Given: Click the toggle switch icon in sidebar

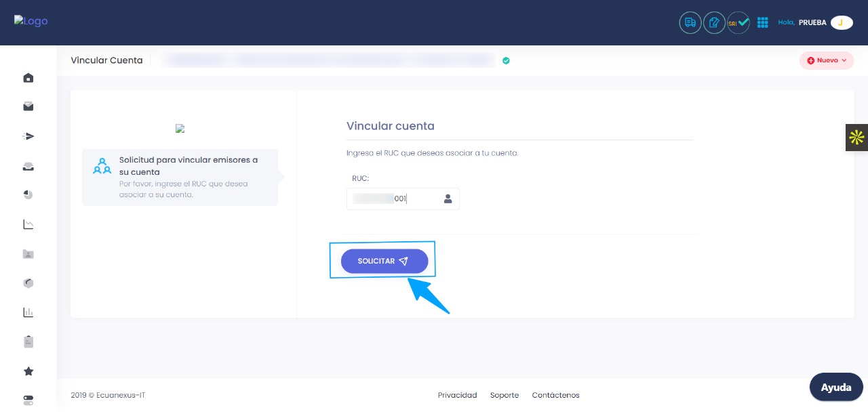Looking at the screenshot, I should click(x=28, y=399).
